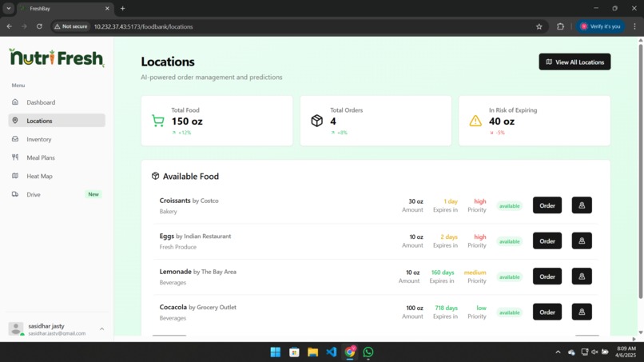Click the Available Food box icon

pyautogui.click(x=155, y=176)
